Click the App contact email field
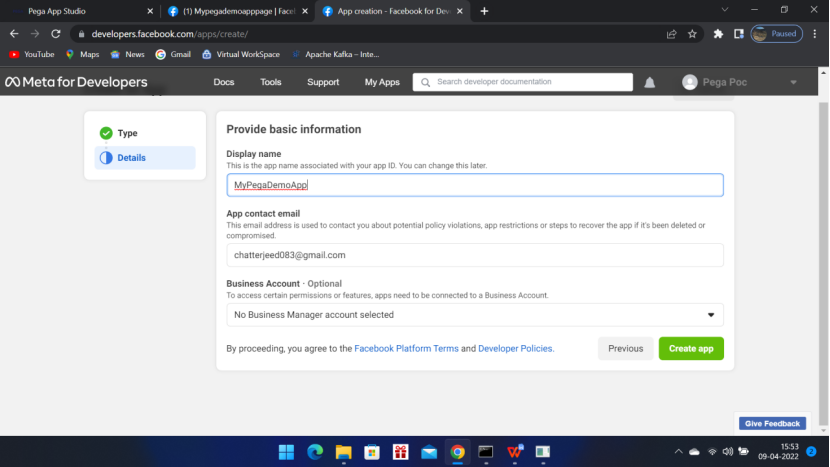The height and width of the screenshot is (467, 830). pyautogui.click(x=475, y=255)
